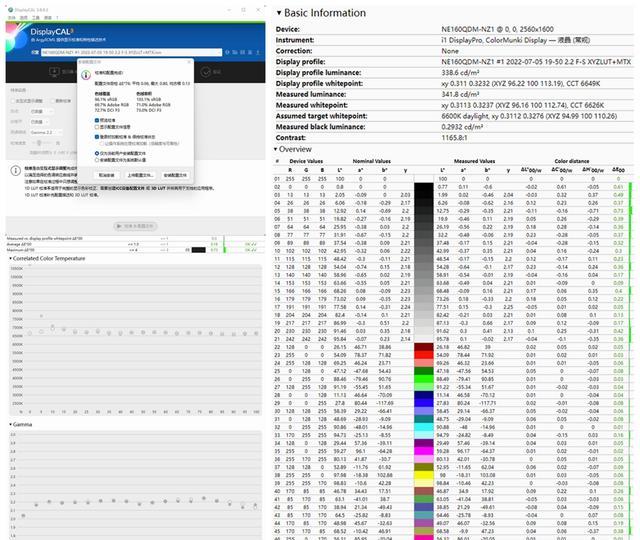
Task: Uncheck the preview calibration checkbox in dialog
Action: click(97, 120)
